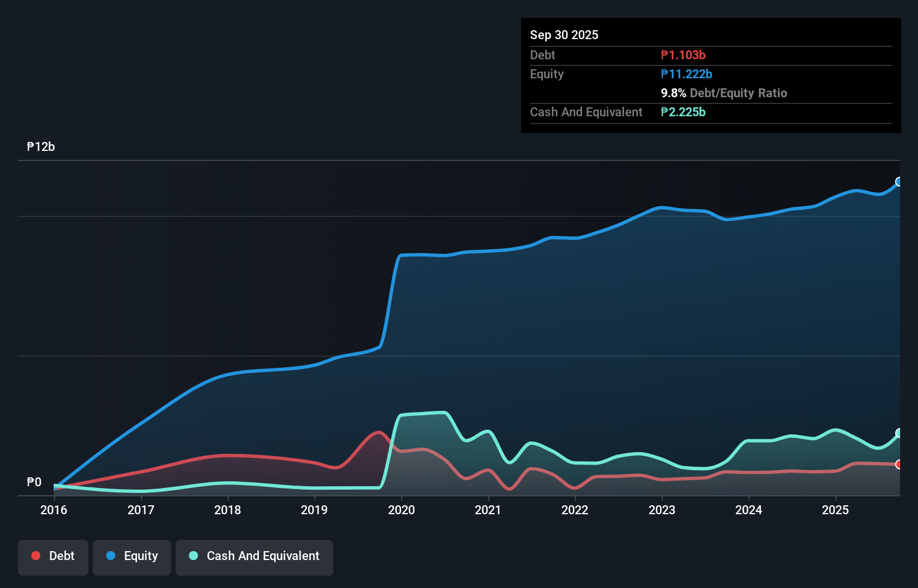
Task: Click the 2020 x-axis label
Action: click(401, 510)
